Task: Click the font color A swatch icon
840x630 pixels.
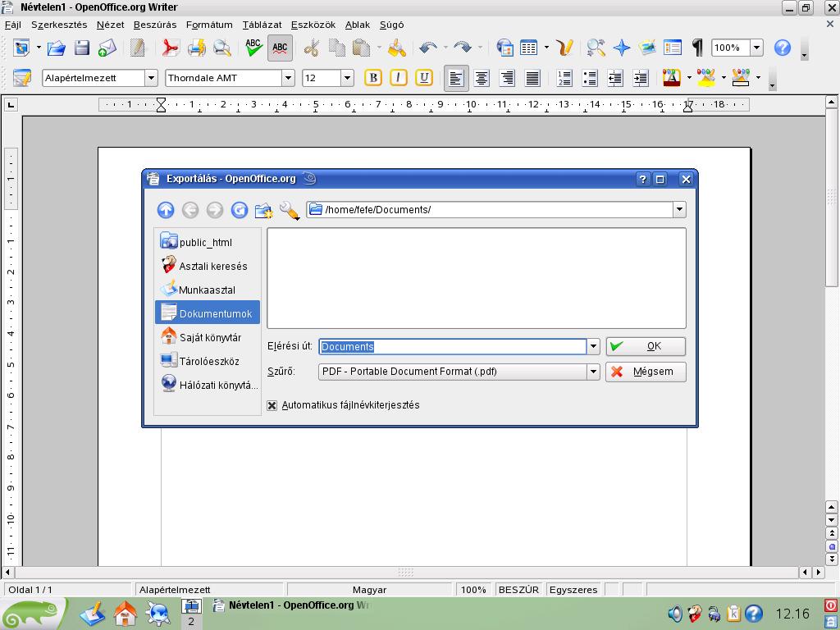Action: 672,78
